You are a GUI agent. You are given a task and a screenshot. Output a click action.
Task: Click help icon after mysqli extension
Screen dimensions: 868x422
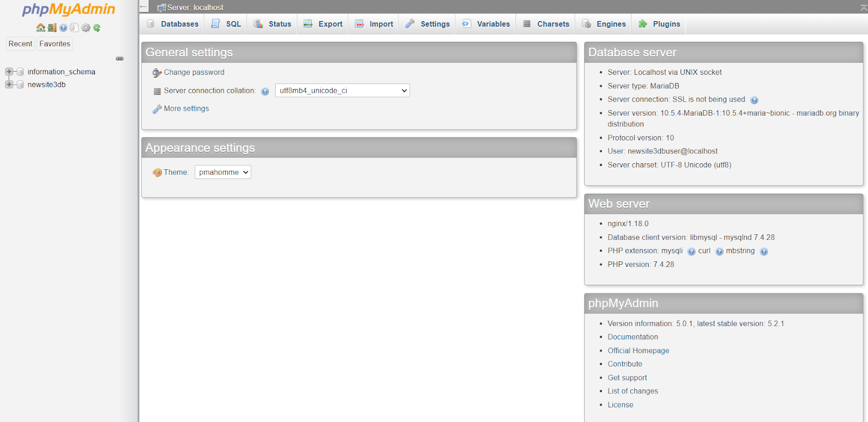pyautogui.click(x=691, y=251)
